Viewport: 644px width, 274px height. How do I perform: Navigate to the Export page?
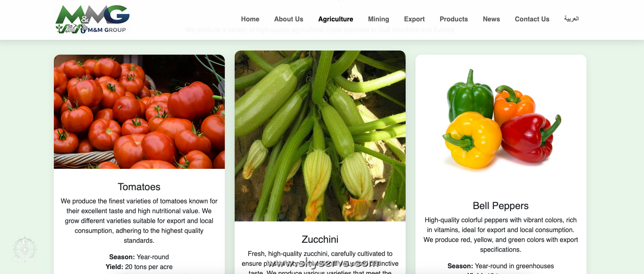tap(414, 19)
